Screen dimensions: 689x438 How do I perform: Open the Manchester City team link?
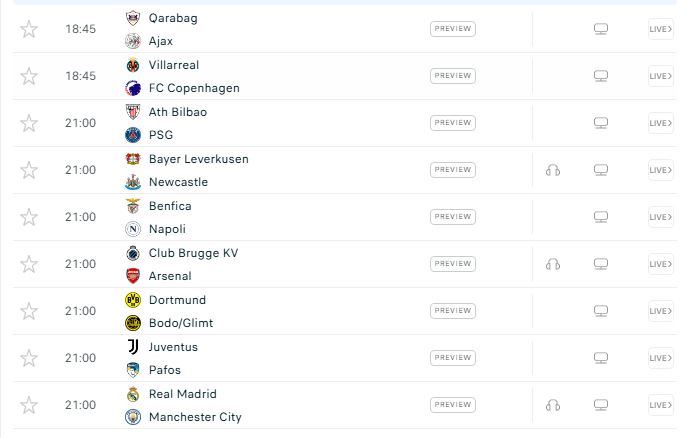(195, 417)
